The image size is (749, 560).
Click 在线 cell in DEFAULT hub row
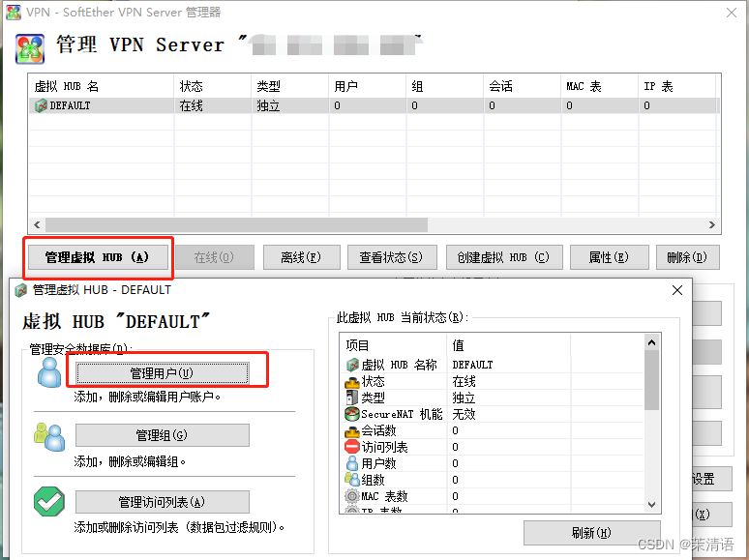coord(191,105)
